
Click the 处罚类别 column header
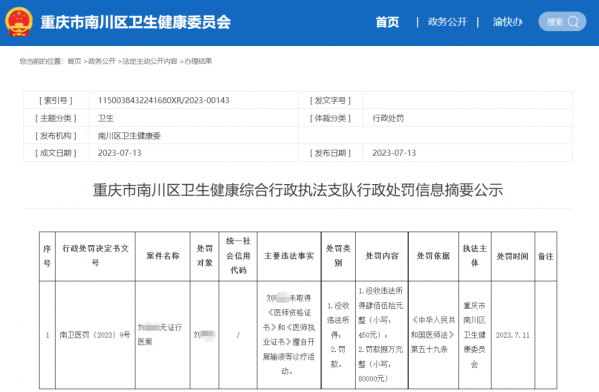(x=338, y=256)
